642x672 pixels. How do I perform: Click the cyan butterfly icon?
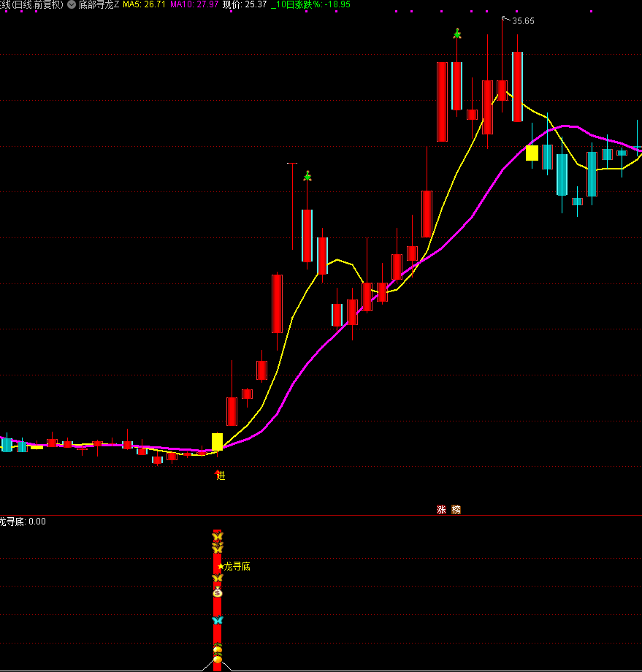pos(217,620)
